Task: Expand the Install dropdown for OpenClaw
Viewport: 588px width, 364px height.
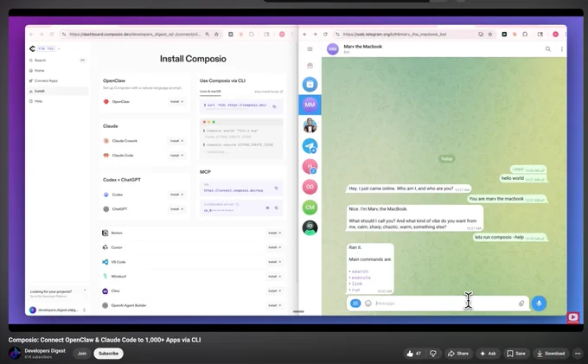Action: pyautogui.click(x=176, y=101)
